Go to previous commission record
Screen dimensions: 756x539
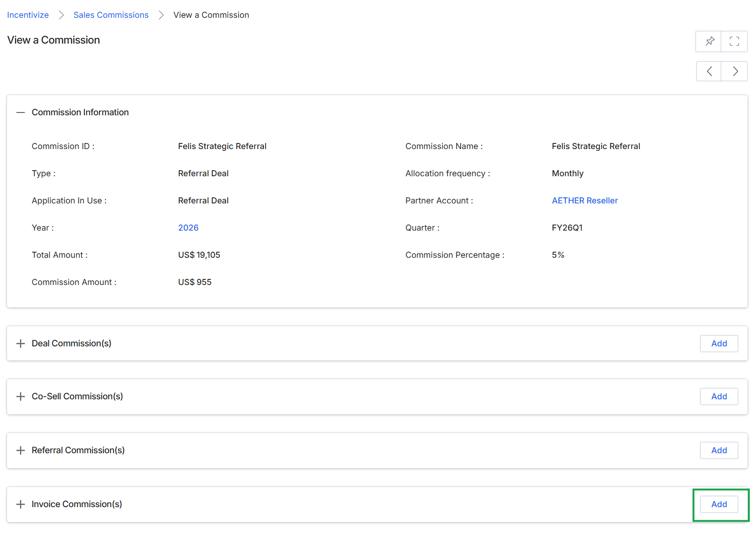(x=709, y=71)
